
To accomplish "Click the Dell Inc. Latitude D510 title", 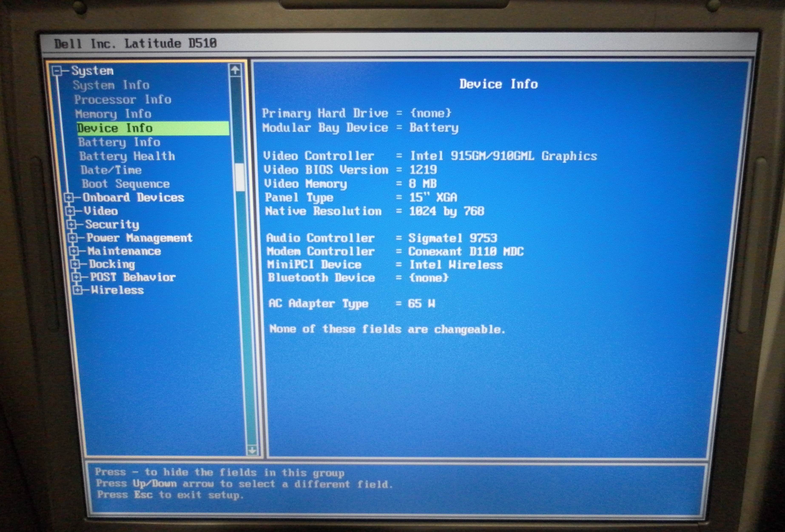I will [135, 44].
